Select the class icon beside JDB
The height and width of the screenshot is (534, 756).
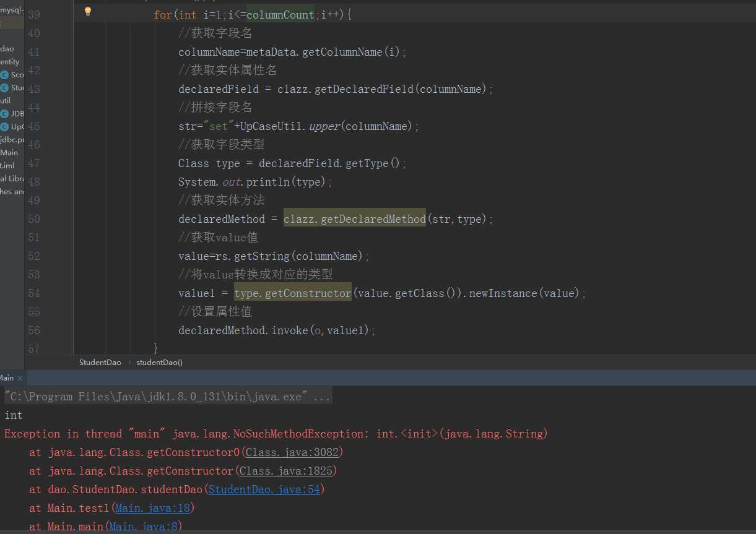click(x=4, y=114)
